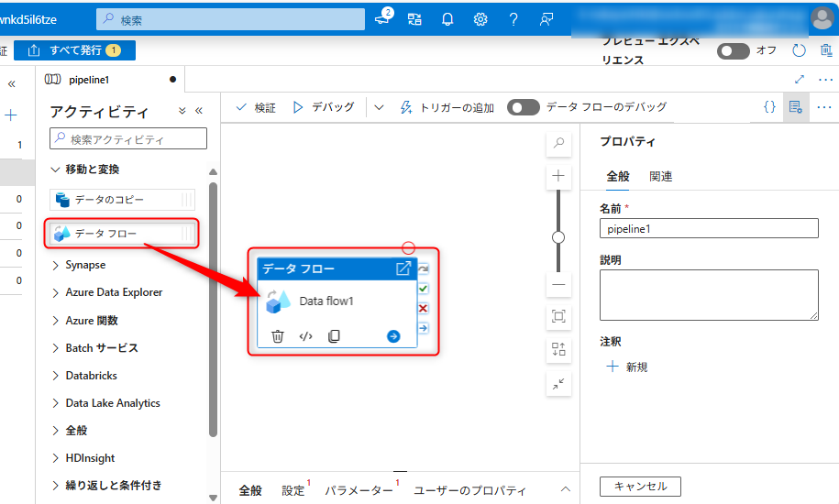
Task: View source code of Data flow1 activity
Action: [x=305, y=336]
